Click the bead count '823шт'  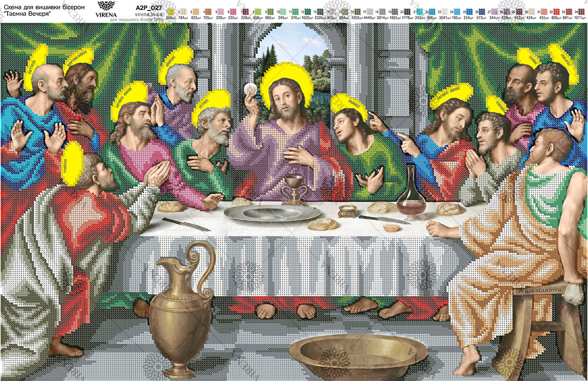[195, 18]
